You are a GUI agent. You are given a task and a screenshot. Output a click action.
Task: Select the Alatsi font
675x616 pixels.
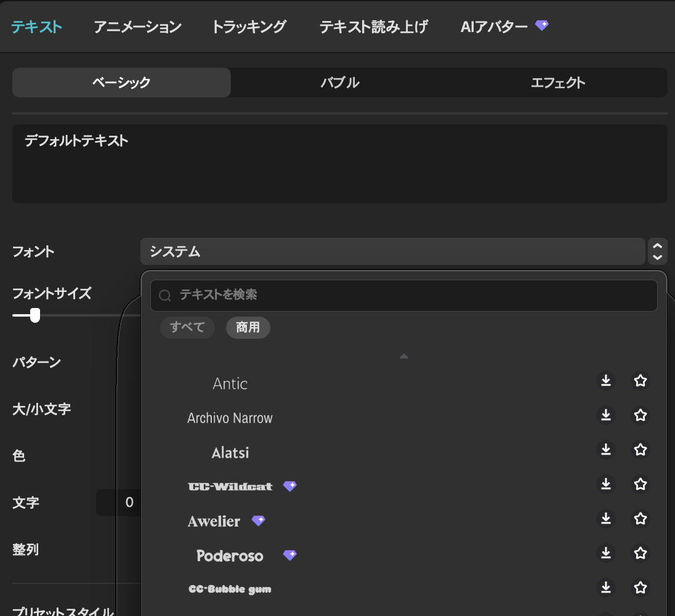pos(230,452)
